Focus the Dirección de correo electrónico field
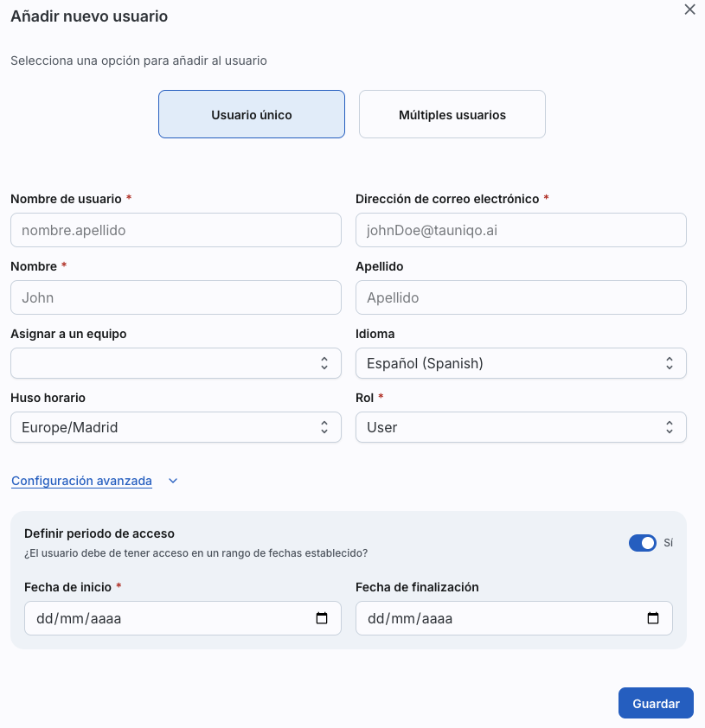Screen dimensions: 705x728 point(521,230)
